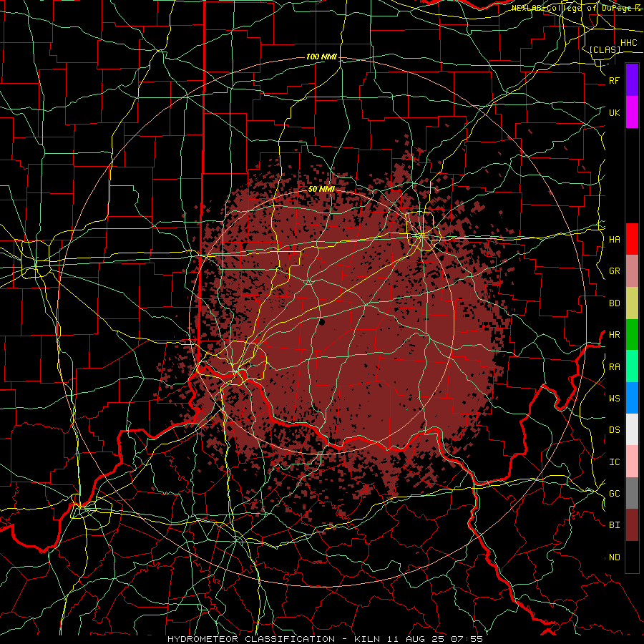Click the WS legend label
Image resolution: width=644 pixels, height=644 pixels.
coord(614,399)
